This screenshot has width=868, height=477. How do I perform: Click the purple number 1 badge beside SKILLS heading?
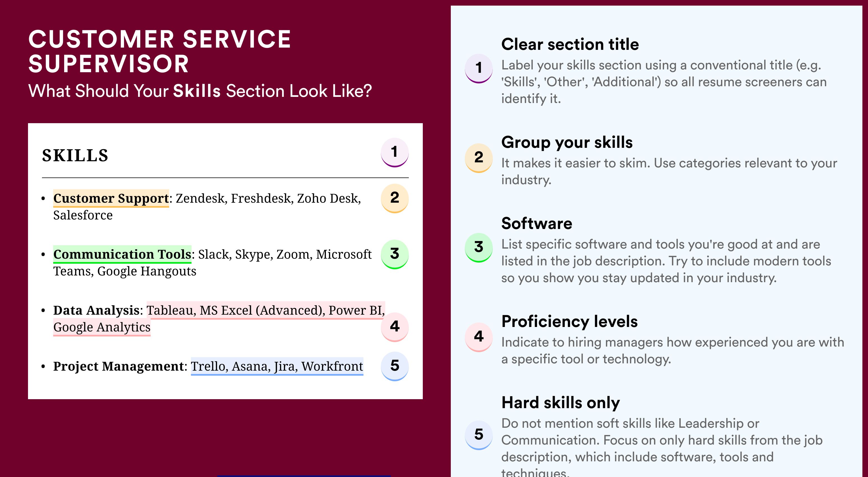click(395, 152)
